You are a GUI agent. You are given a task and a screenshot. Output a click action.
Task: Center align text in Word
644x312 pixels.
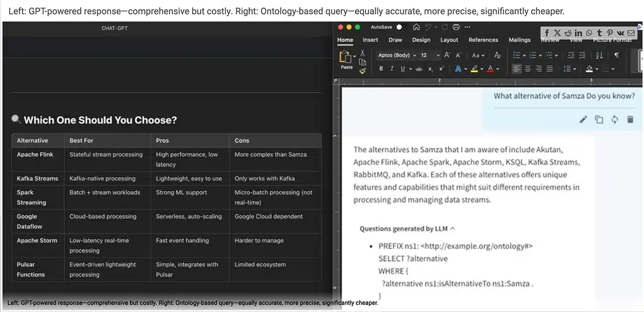528,69
